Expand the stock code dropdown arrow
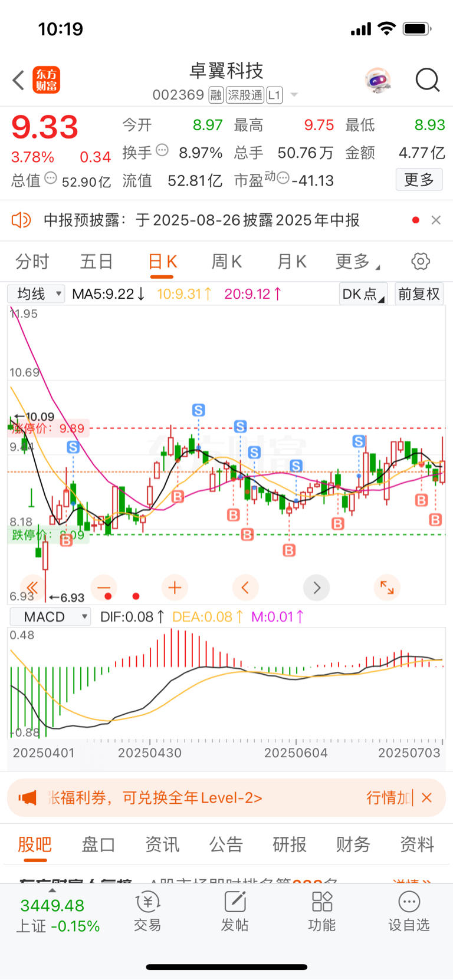The image size is (453, 980). click(x=294, y=95)
